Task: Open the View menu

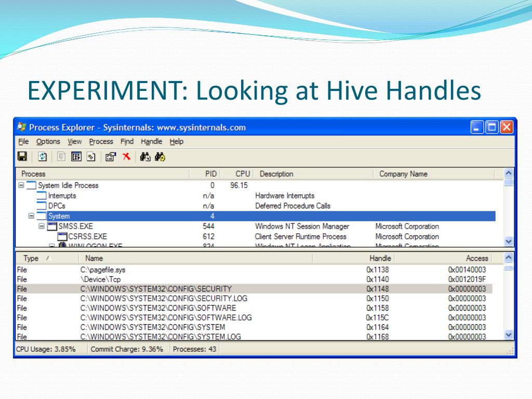Action: [x=75, y=141]
